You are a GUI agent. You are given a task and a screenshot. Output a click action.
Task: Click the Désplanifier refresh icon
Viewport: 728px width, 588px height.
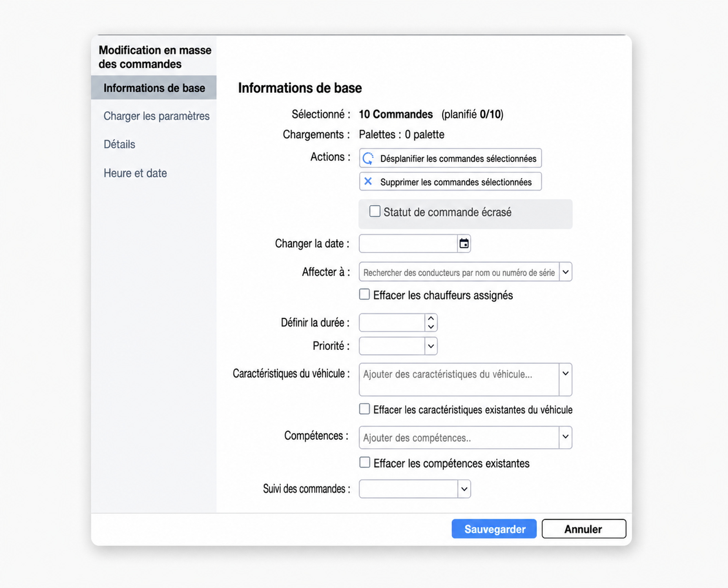[368, 158]
